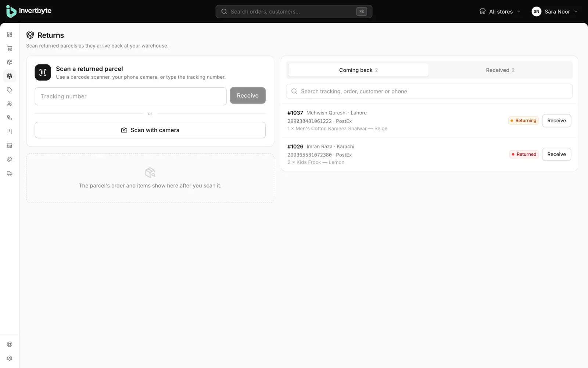Screen dimensions: 588x368
Task: Click order number #1037
Action: point(295,113)
